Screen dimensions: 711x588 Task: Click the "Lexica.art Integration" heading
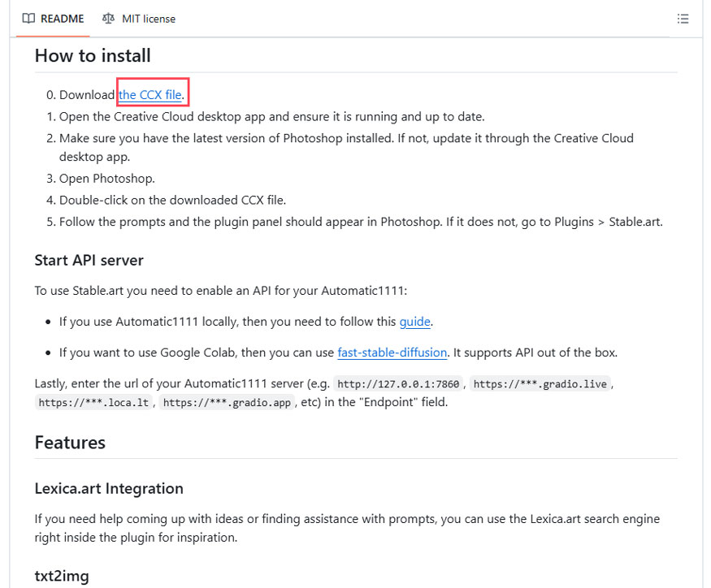[109, 488]
